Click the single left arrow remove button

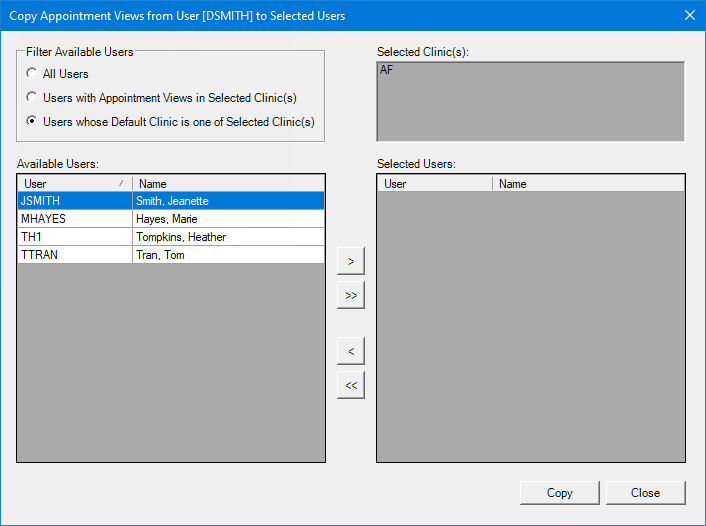point(350,351)
